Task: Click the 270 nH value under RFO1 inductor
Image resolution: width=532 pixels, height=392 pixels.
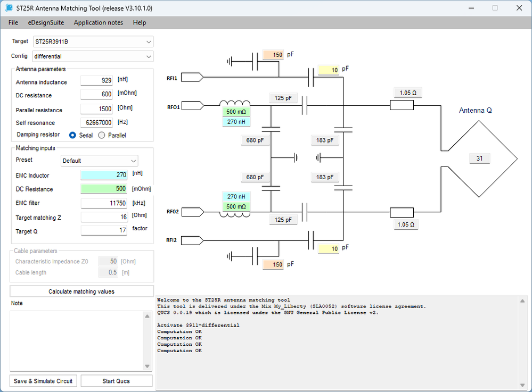Action: click(x=236, y=122)
